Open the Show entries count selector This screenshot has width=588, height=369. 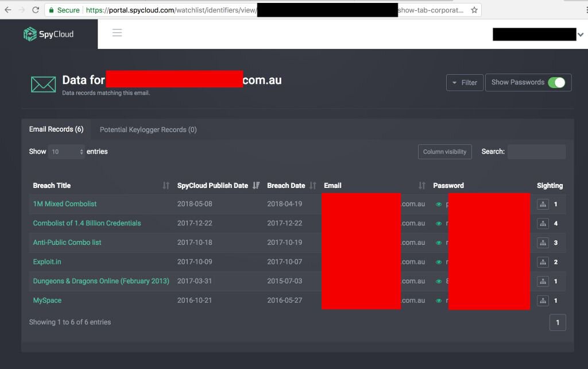click(67, 152)
